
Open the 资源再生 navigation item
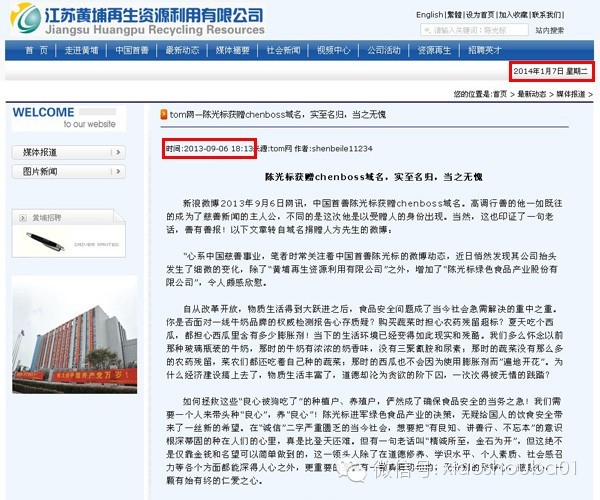(434, 50)
